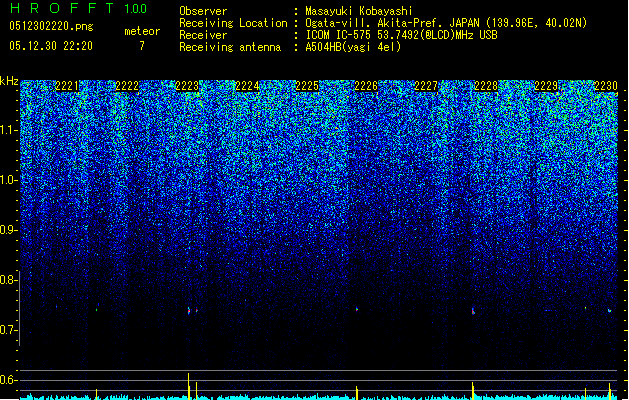Click the yellow power spike below 2228

click(x=473, y=390)
